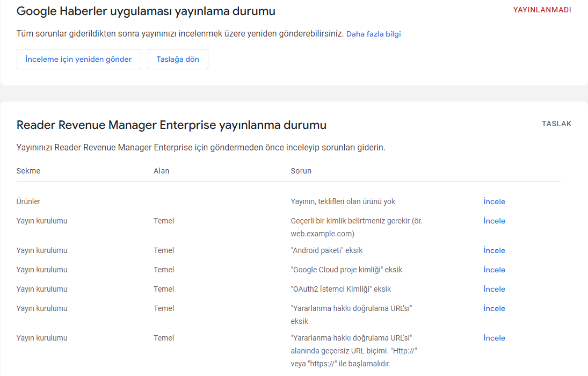This screenshot has width=588, height=376.
Task: Click 'Geçerli bir kimlik belirtmeniz gerekir' issue text
Action: [x=357, y=227]
